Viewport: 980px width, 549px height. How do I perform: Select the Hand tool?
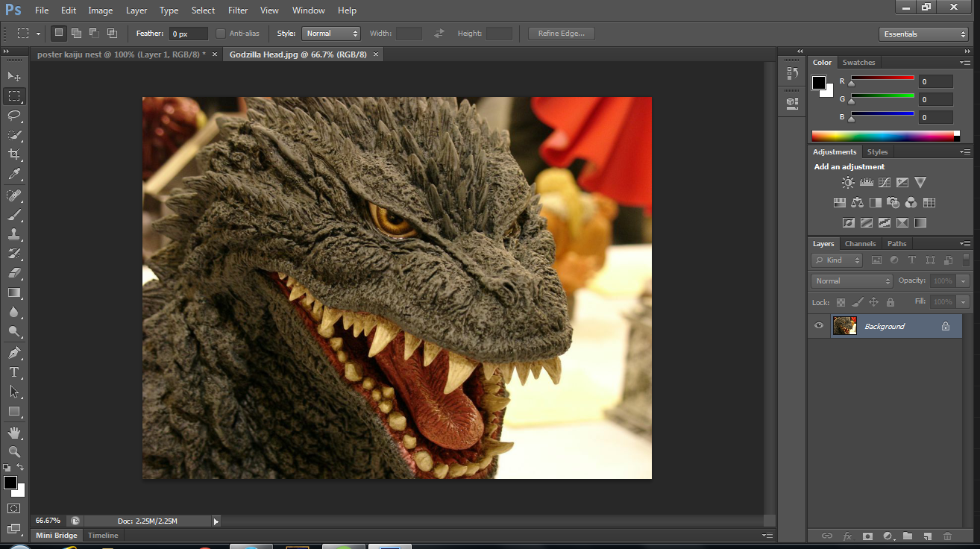(14, 433)
